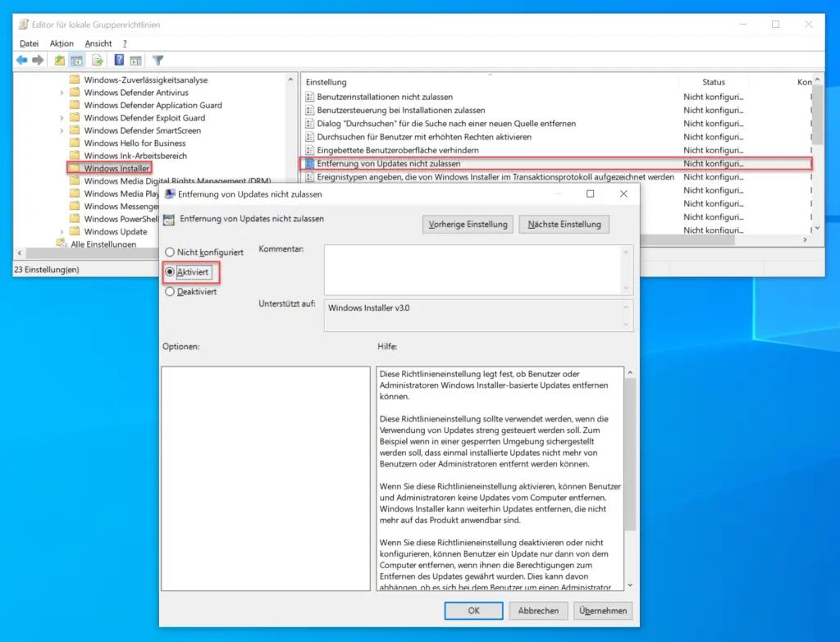Select Eingebettete Benutzeroberfläche verhindern setting
840x642 pixels.
tap(398, 151)
